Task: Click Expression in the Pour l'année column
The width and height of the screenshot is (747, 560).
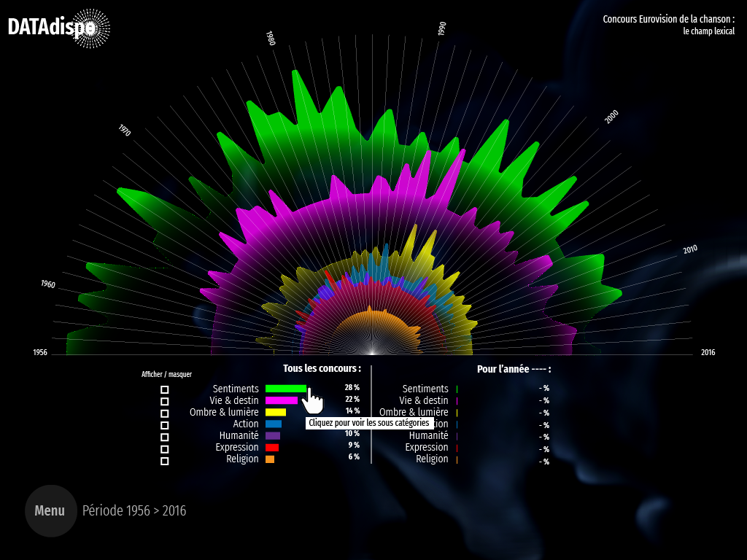Action: tap(426, 447)
